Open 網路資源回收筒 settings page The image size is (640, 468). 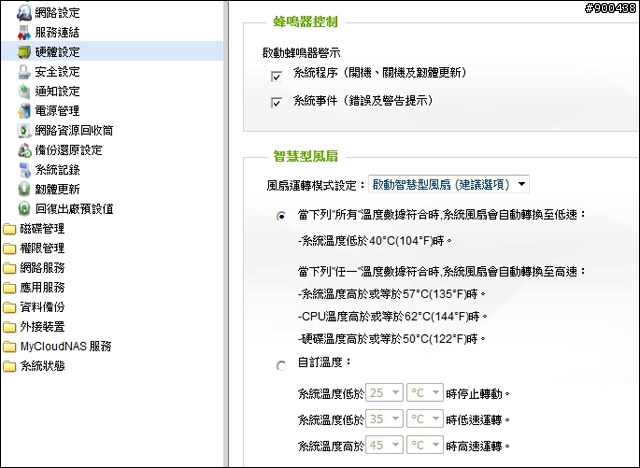(x=74, y=131)
